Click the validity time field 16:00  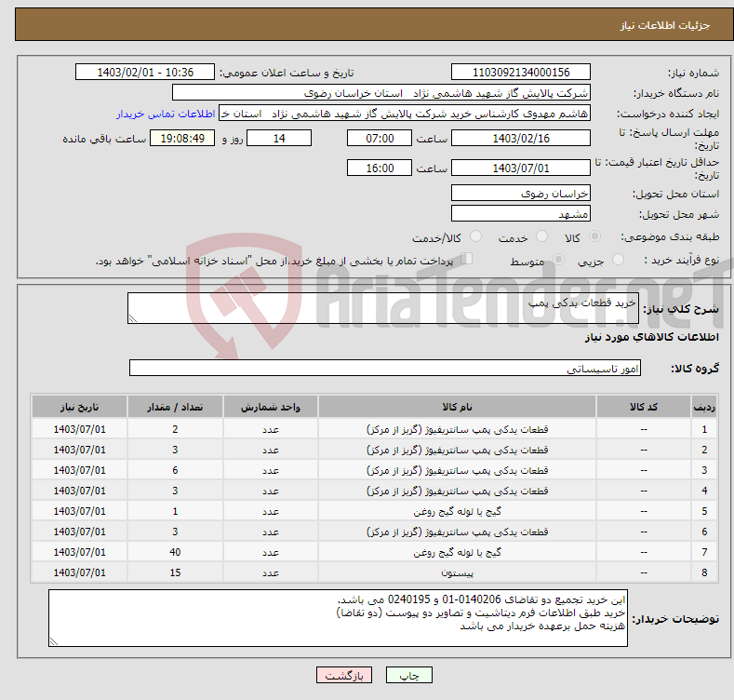[x=380, y=168]
